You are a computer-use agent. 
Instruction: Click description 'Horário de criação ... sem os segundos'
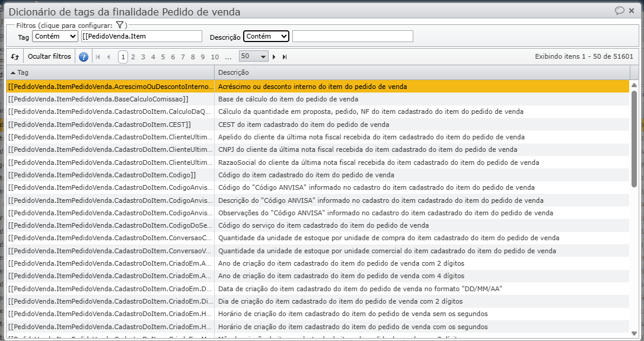coord(353,314)
